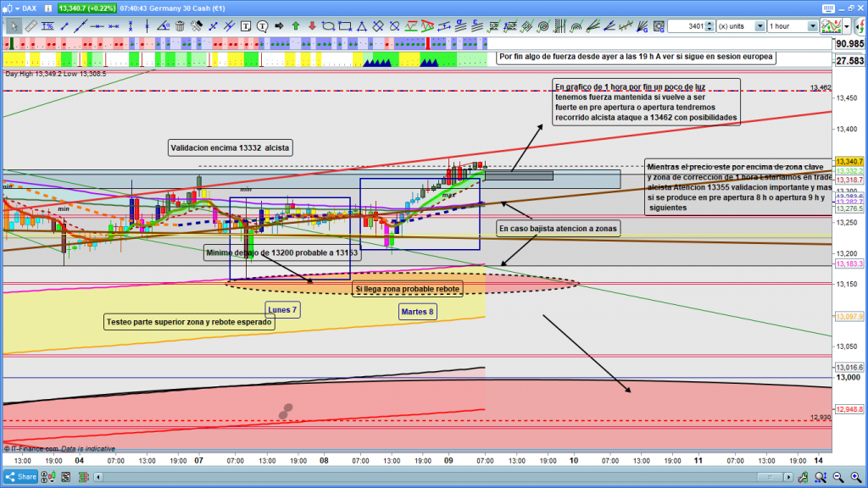868x488 pixels.
Task: Select the arrow cursor tool
Action: (13, 26)
